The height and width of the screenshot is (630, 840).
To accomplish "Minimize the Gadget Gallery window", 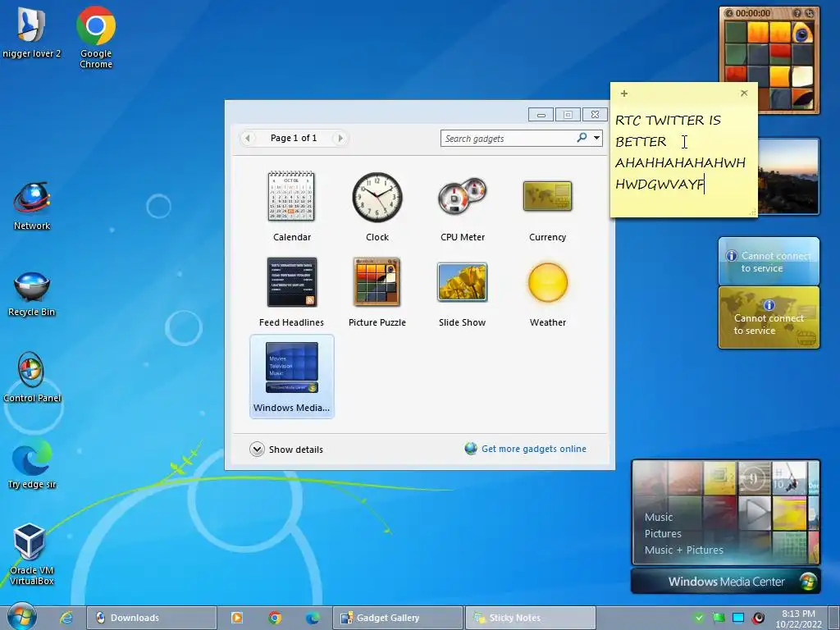I will 541,115.
